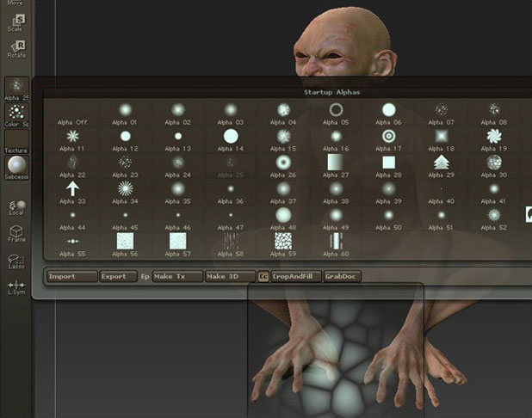Click the Export alpha button
The height and width of the screenshot is (418, 532).
coord(119,277)
